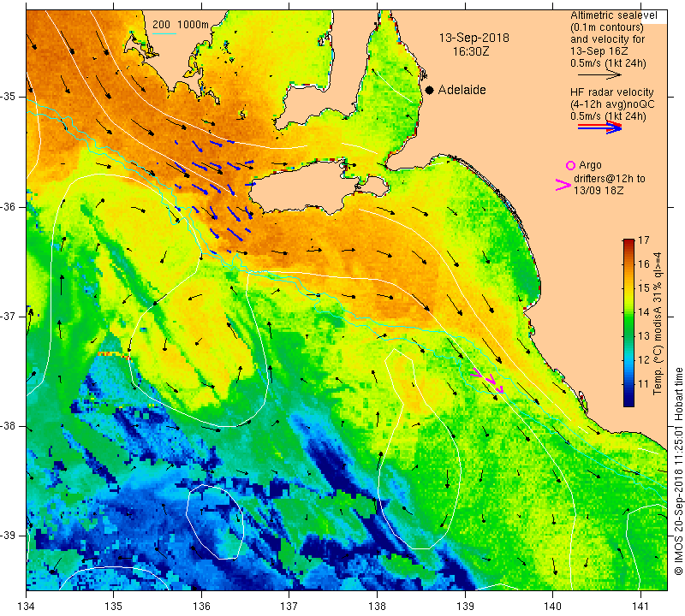Click the black dot marking Adelaide
The width and height of the screenshot is (685, 616).
pyautogui.click(x=430, y=90)
